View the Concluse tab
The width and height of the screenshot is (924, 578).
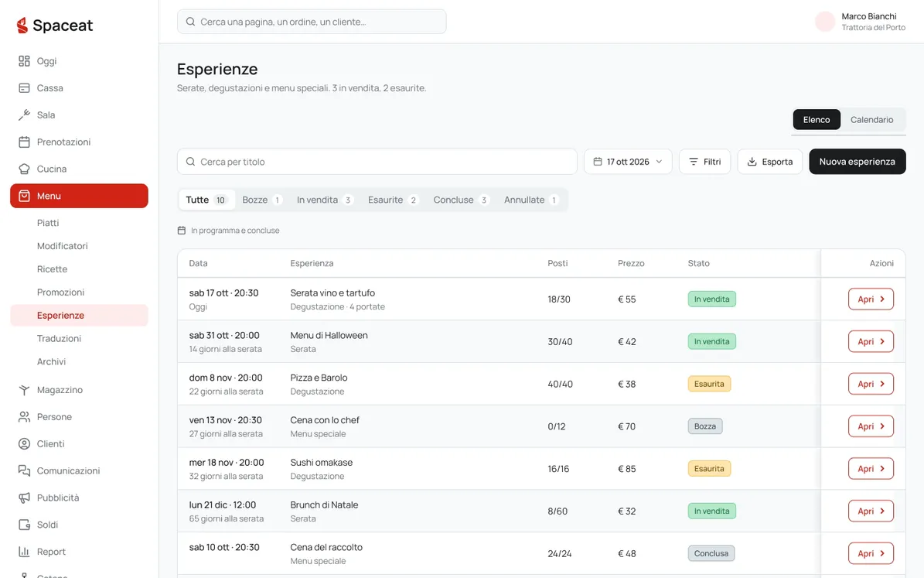point(461,200)
